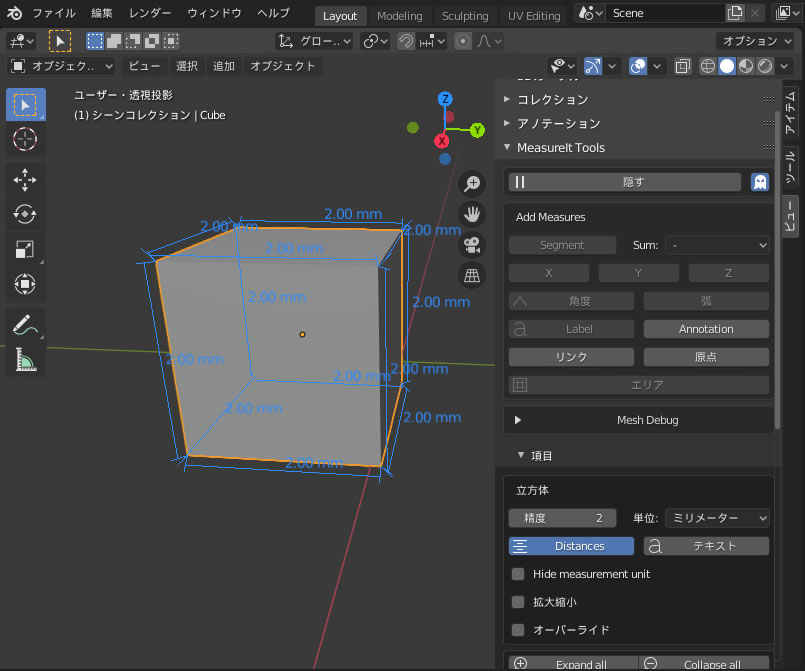Enable the オーバーライド checkbox
805x671 pixels.
[518, 630]
